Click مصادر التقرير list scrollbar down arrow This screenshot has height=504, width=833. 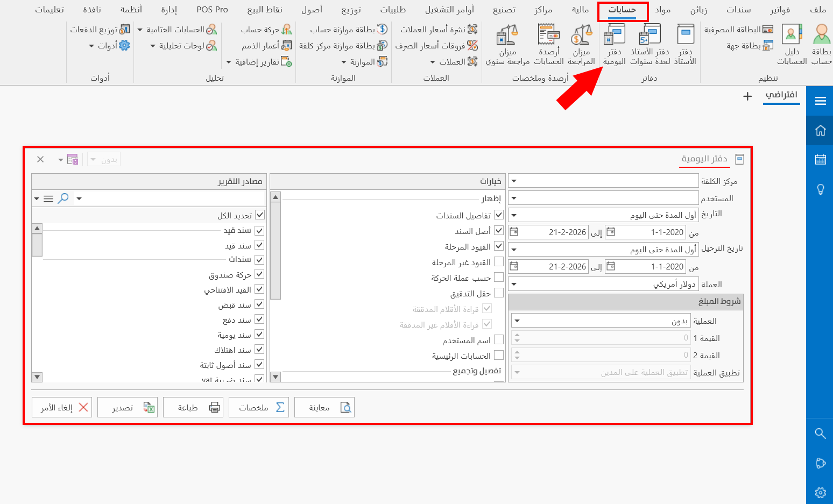(x=37, y=377)
